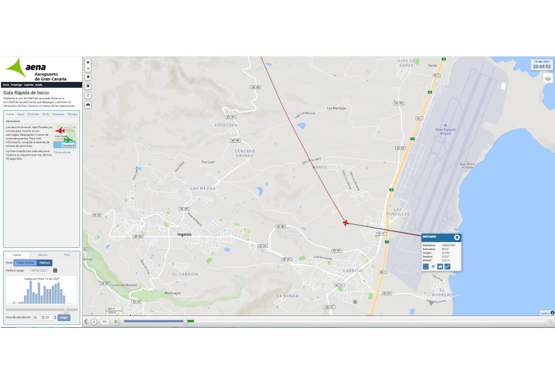Follow the Otros colores link
Screen dimensions: 555x392
pos(62,152)
